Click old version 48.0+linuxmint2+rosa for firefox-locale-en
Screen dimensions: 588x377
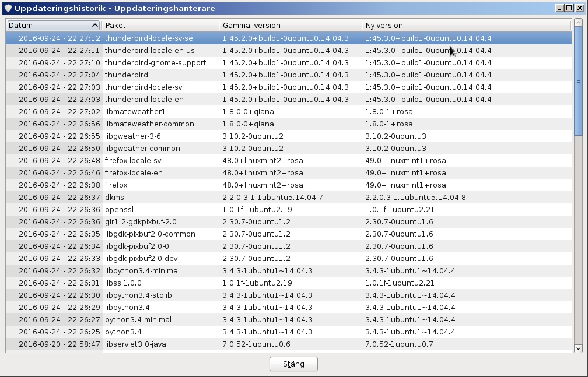coord(262,172)
